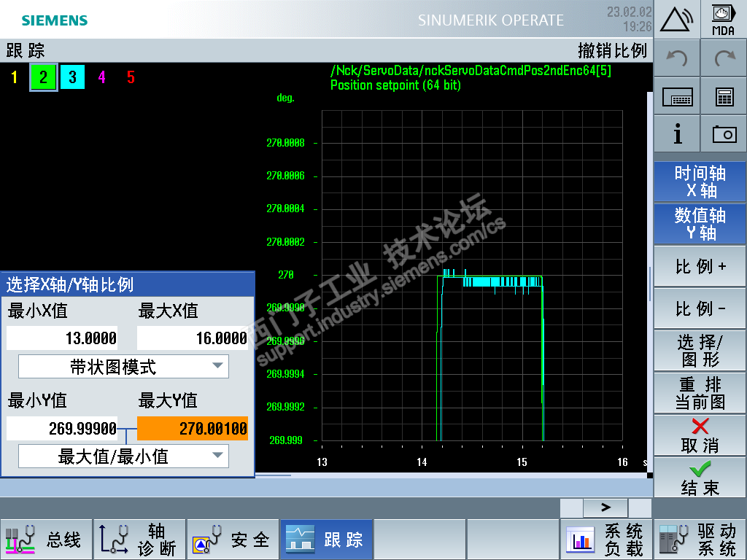Select trace channel 3 cyan

[x=72, y=77]
